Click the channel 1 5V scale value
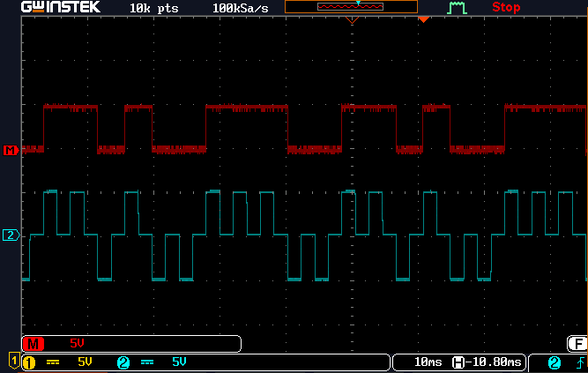The image size is (588, 373). coord(85,362)
